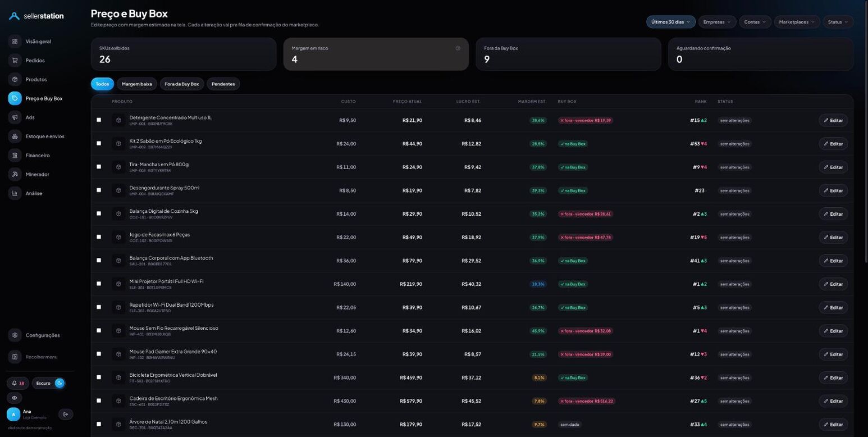
Task: Tick the Mini Projetor Portátil Full HD checkbox
Action: click(x=99, y=284)
